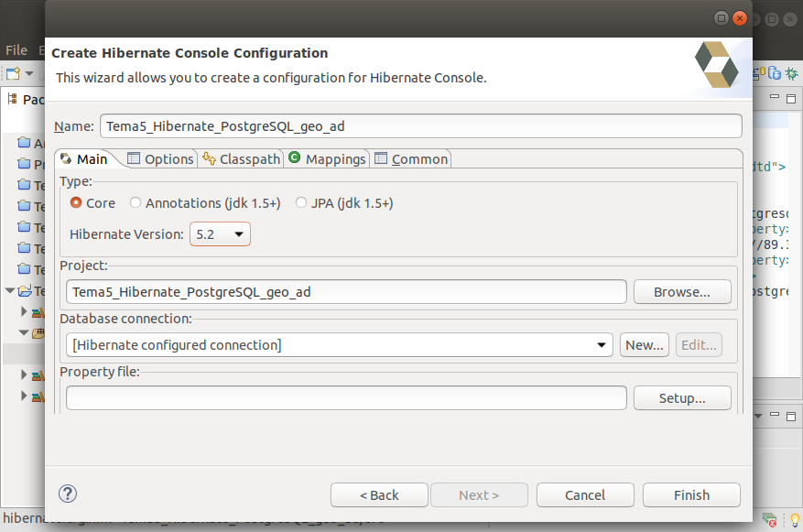The image size is (803, 532).
Task: Click the help question mark icon in the wizard
Action: (68, 494)
